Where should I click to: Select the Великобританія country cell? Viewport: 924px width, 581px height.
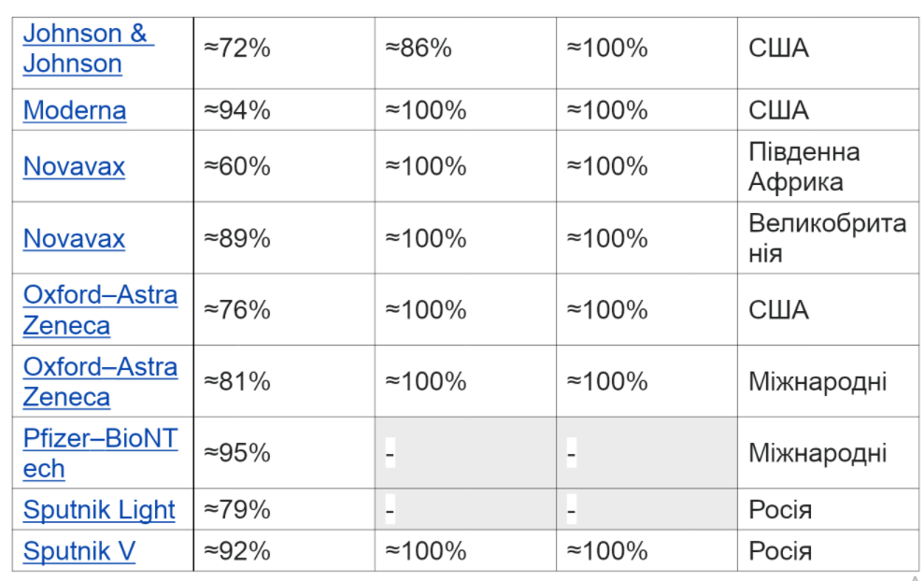(x=827, y=238)
